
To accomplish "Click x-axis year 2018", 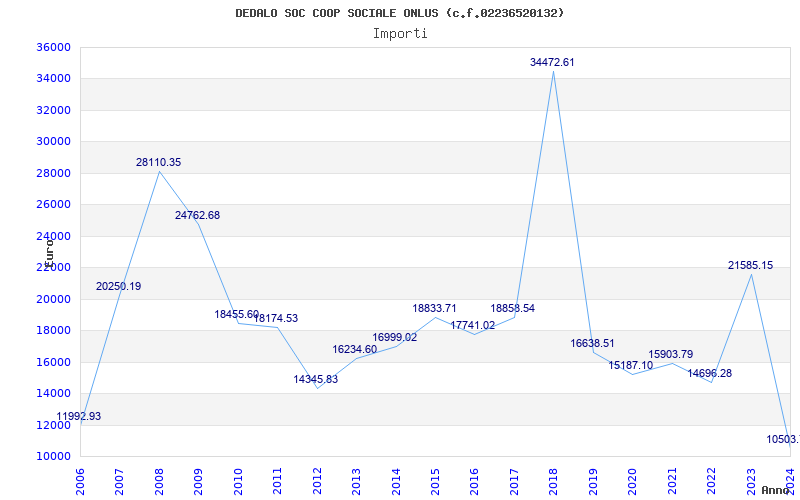I will tap(554, 481).
